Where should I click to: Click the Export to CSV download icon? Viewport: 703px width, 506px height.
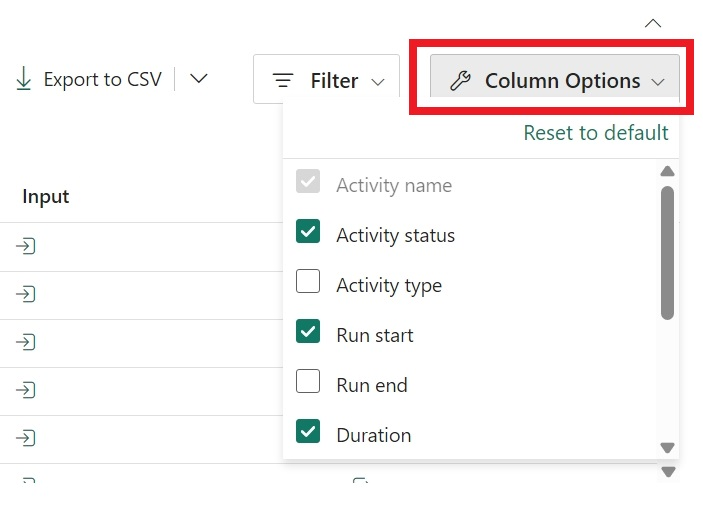pos(23,80)
